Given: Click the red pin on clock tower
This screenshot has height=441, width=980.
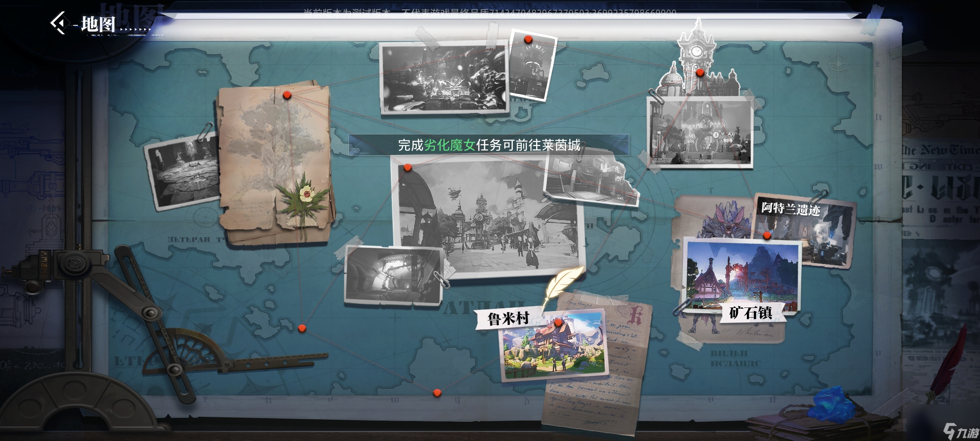Looking at the screenshot, I should [x=700, y=73].
